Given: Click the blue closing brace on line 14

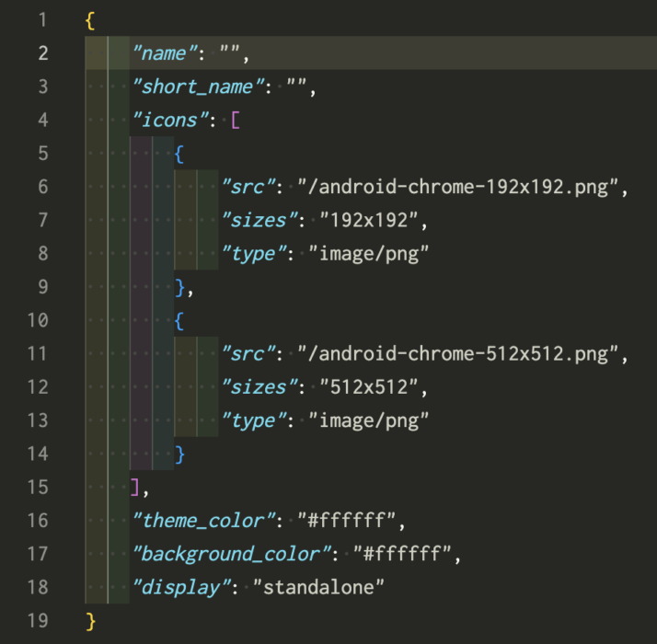Looking at the screenshot, I should click(179, 454).
